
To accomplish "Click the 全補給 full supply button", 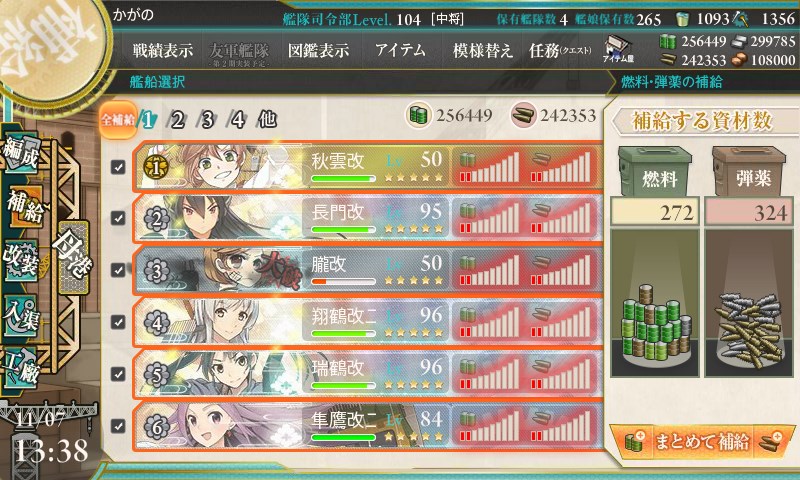I will 118,120.
